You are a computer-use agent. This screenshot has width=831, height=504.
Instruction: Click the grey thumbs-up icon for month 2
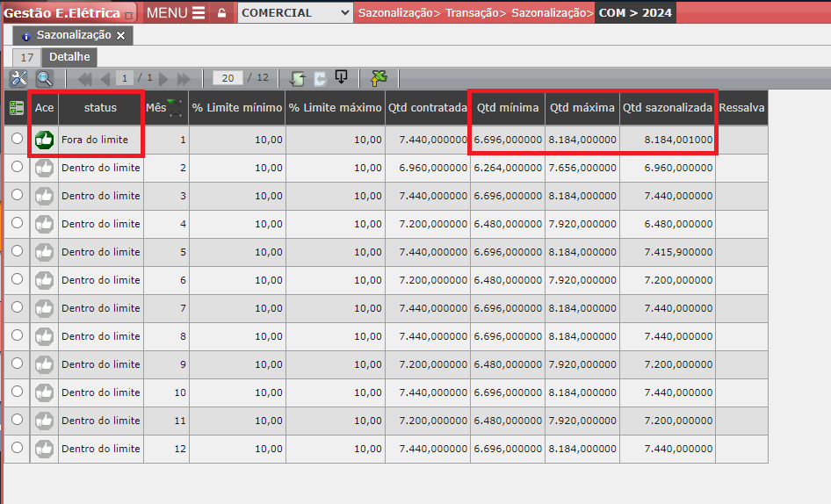(44, 168)
